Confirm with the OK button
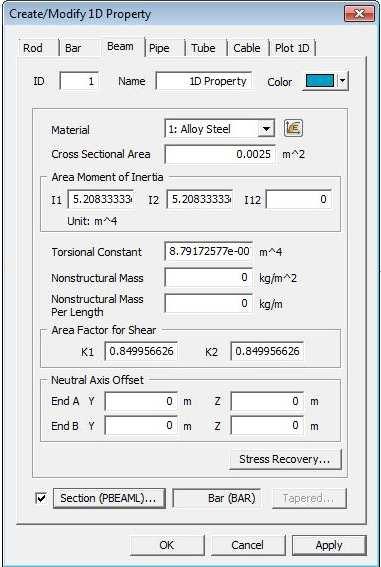This screenshot has width=381, height=567. pyautogui.click(x=167, y=545)
